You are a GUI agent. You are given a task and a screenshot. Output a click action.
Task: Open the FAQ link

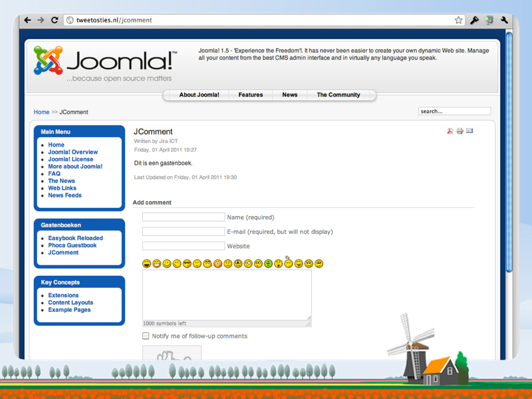[x=54, y=174]
